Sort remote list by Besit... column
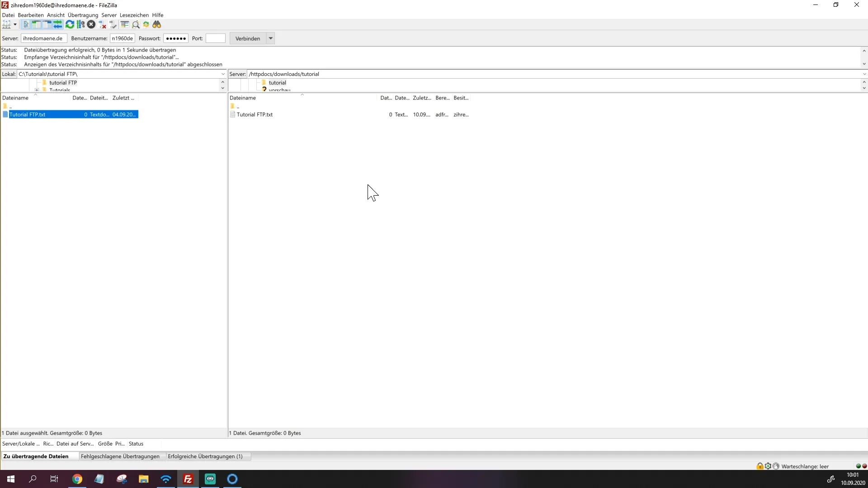The height and width of the screenshot is (488, 868). coord(461,98)
